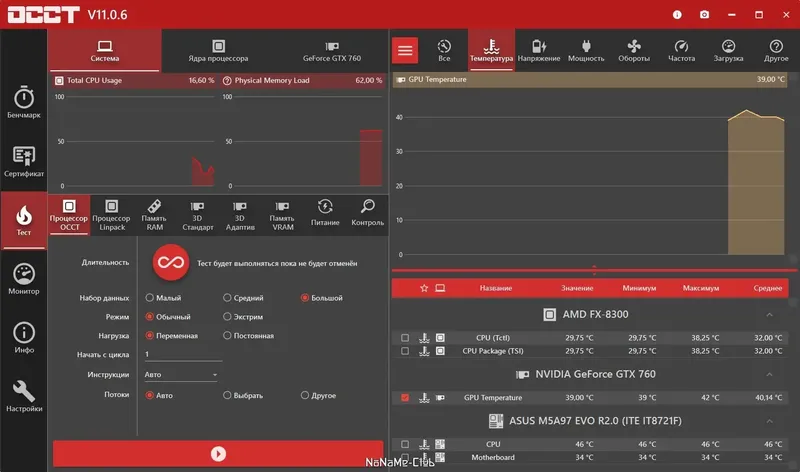Select Экстрим mode radio
The width and height of the screenshot is (800, 472).
(x=227, y=316)
